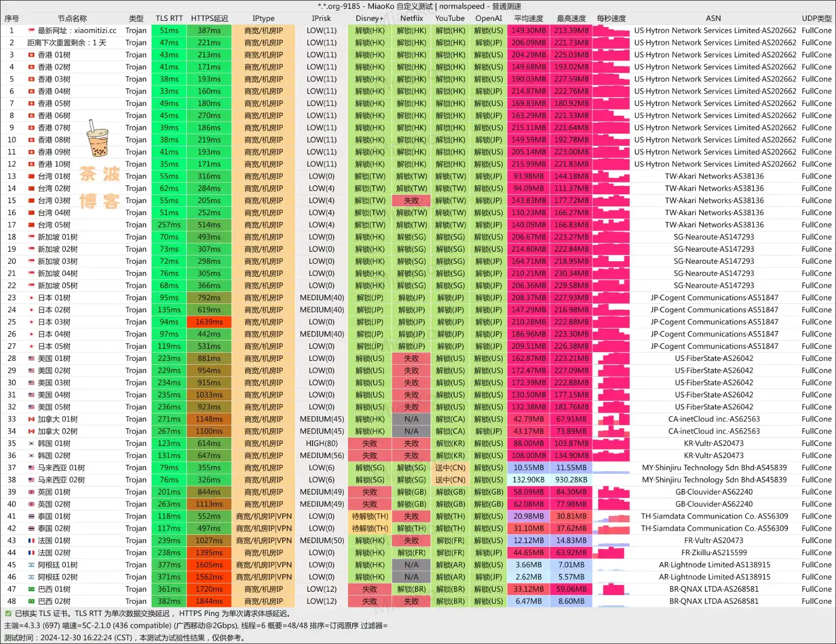This screenshot has height=644, width=836.
Task: Click the Brazil flag beside 巴西 02树
Action: pos(31,601)
